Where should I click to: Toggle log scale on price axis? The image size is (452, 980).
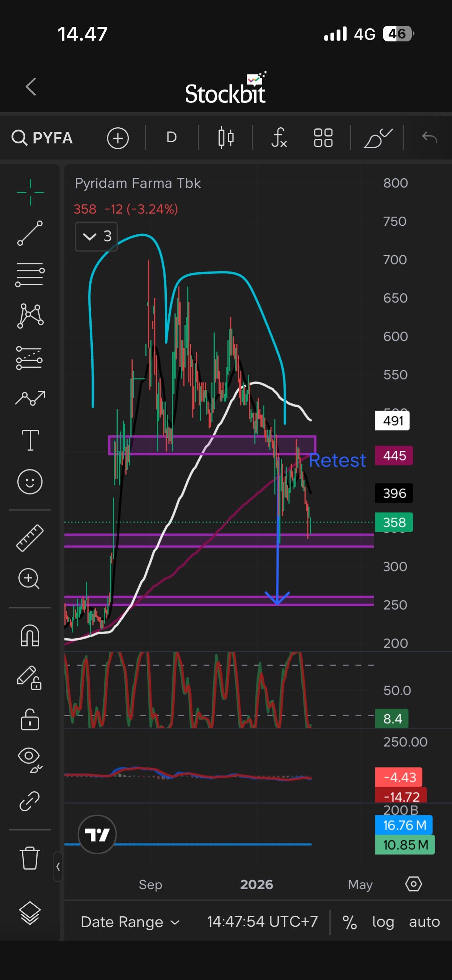383,922
